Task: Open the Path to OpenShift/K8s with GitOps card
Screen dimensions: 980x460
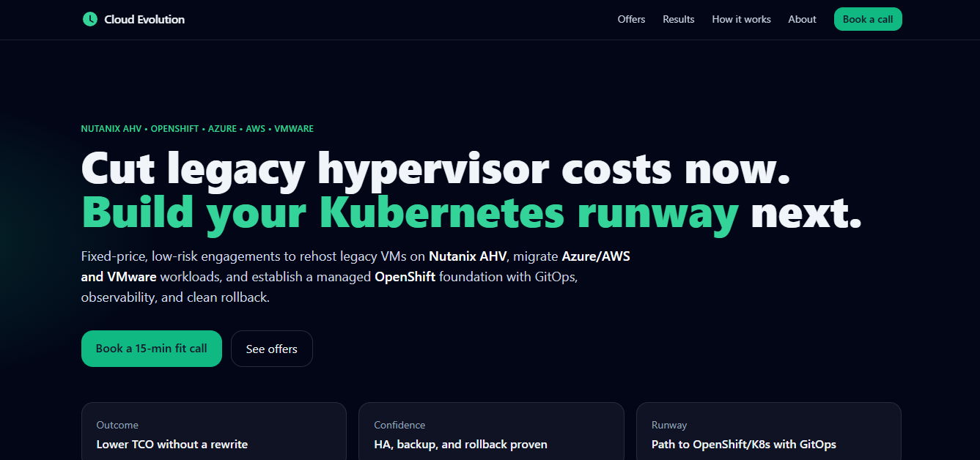Action: (x=768, y=432)
